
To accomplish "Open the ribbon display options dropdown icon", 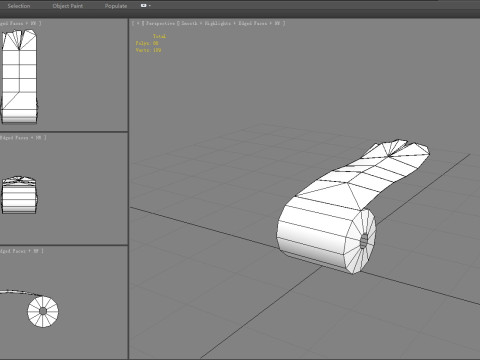I will (x=145, y=6).
